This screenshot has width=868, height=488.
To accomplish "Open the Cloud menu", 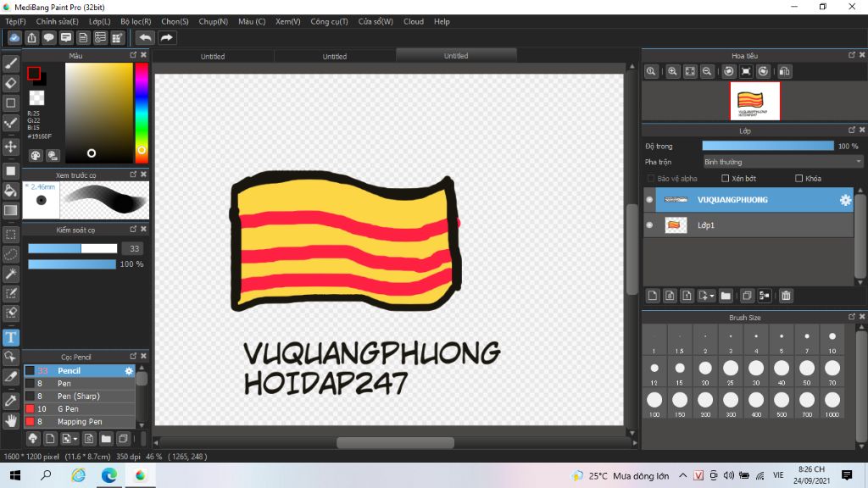I will coord(414,21).
